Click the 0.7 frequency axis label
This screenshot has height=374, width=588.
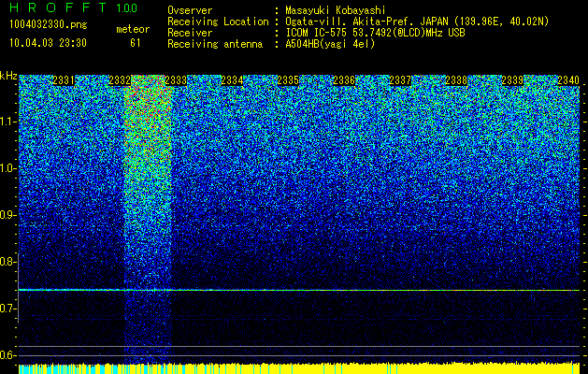click(x=7, y=309)
